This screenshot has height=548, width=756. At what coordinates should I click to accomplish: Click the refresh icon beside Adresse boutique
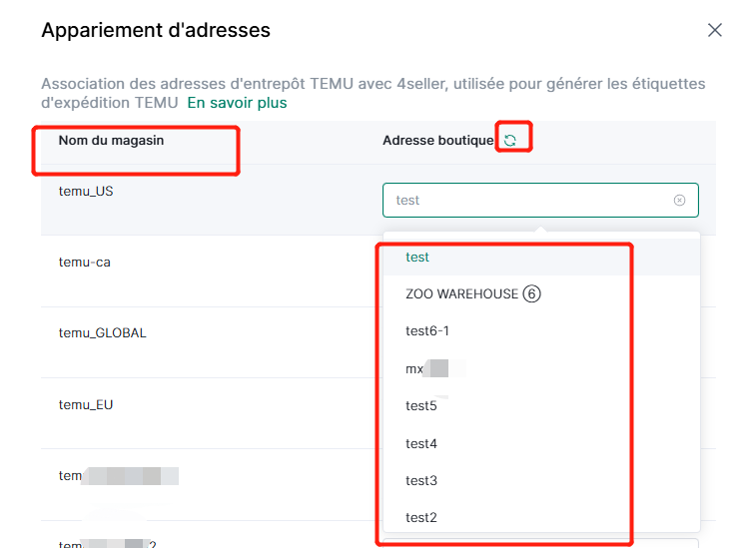coord(510,141)
